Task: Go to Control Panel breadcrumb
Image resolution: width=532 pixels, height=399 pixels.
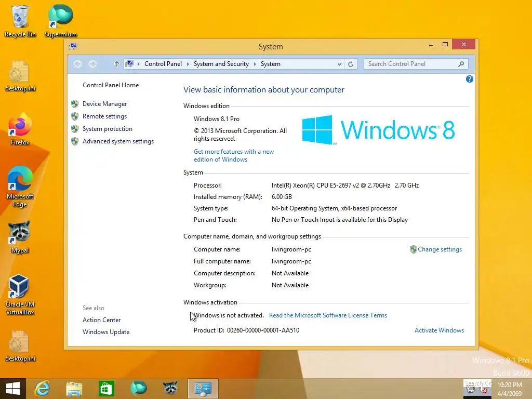Action: coord(163,64)
